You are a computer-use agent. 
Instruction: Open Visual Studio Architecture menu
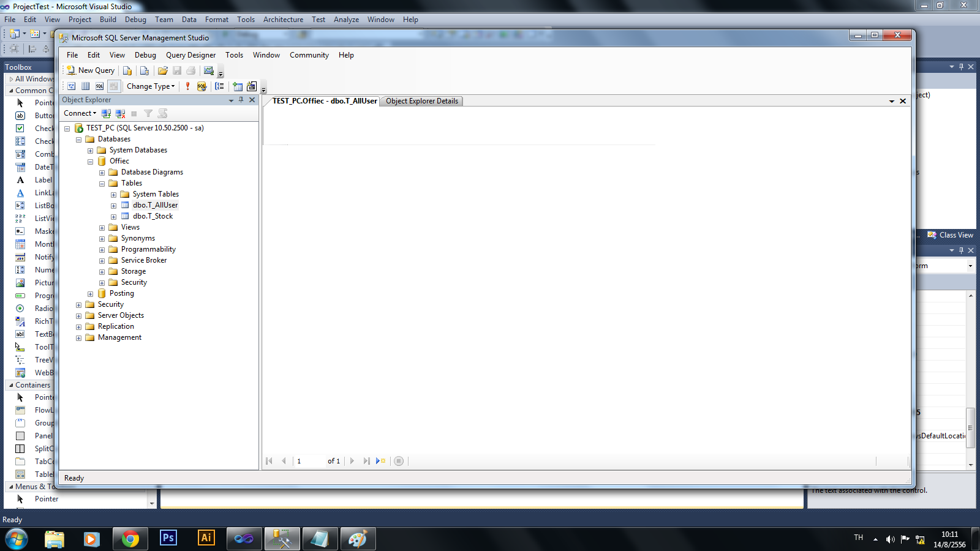click(283, 20)
